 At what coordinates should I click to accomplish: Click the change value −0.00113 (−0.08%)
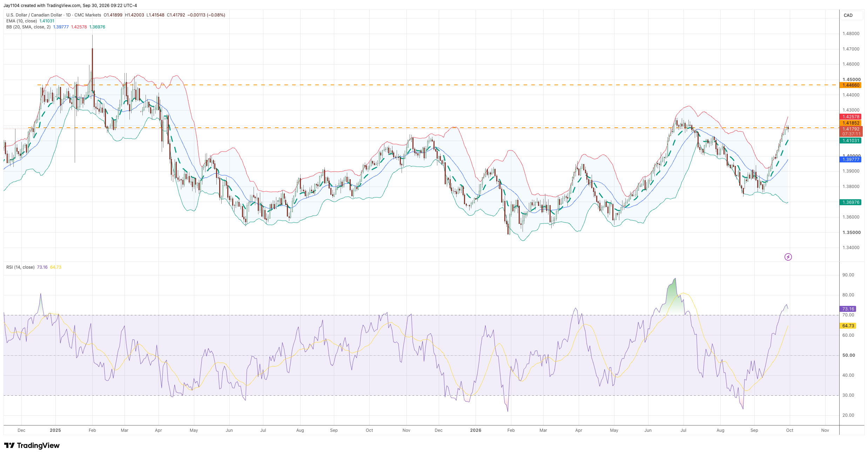click(x=206, y=15)
